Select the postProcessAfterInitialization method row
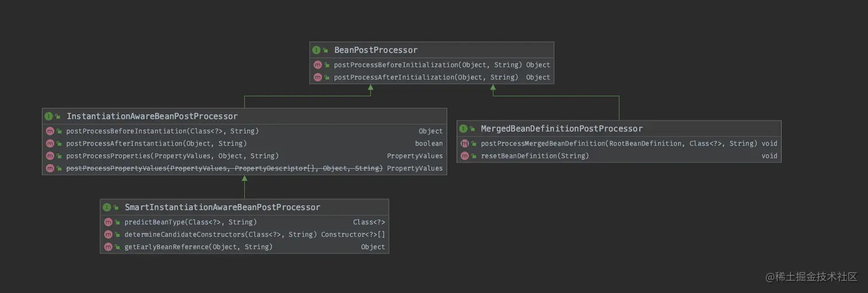This screenshot has width=868, height=293. 425,77
